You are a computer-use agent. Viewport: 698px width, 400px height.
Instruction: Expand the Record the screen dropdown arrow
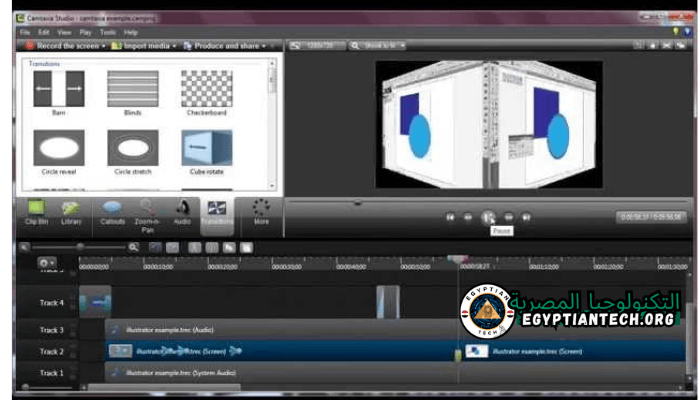104,46
